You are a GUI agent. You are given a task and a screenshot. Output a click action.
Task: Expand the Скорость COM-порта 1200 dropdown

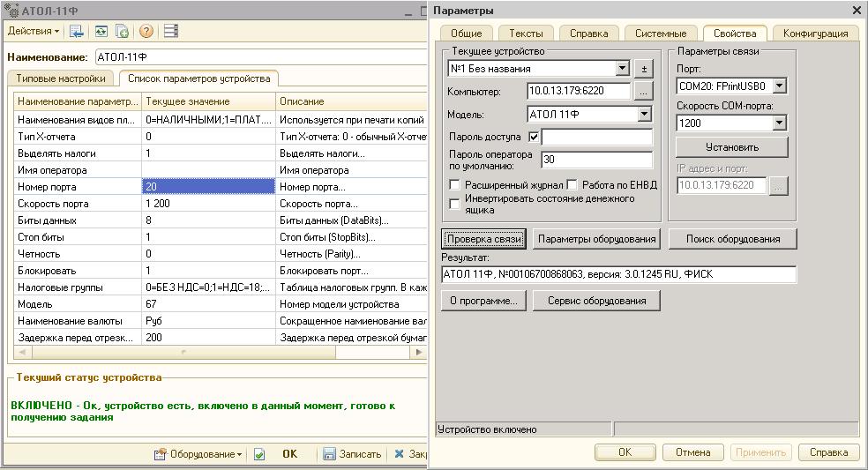780,123
